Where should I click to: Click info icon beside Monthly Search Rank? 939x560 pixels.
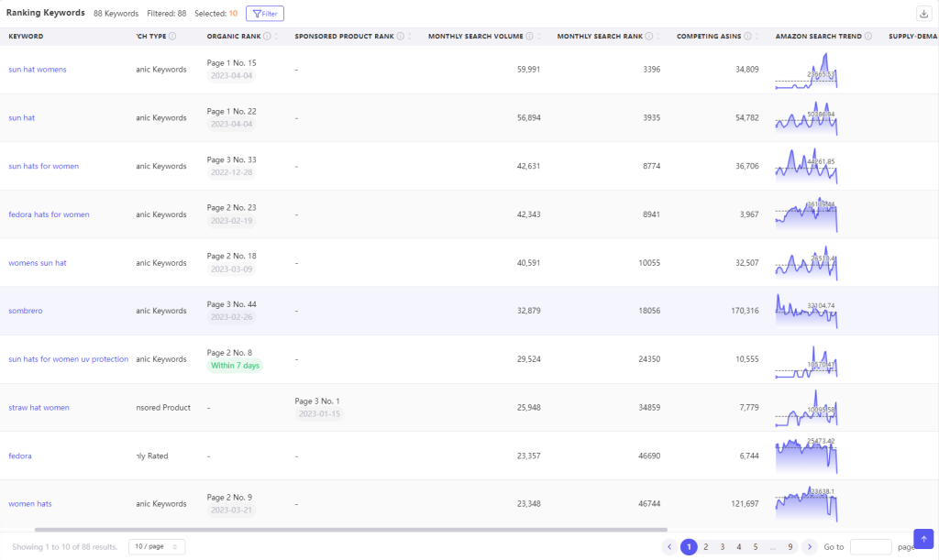pos(648,36)
